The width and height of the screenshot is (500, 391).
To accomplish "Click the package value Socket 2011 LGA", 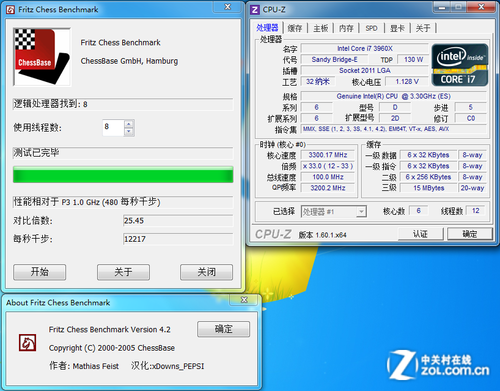I will pyautogui.click(x=365, y=71).
